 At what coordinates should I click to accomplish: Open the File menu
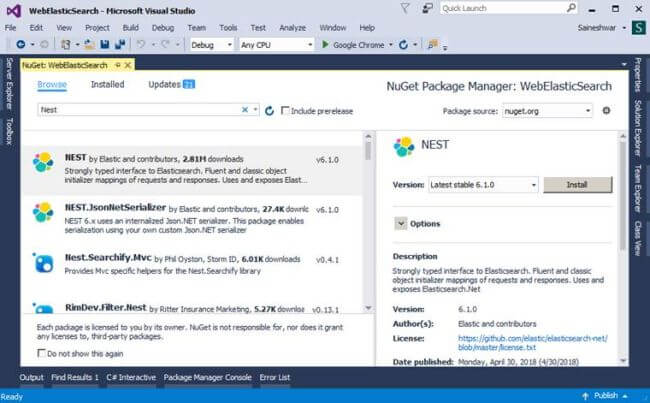click(x=10, y=28)
